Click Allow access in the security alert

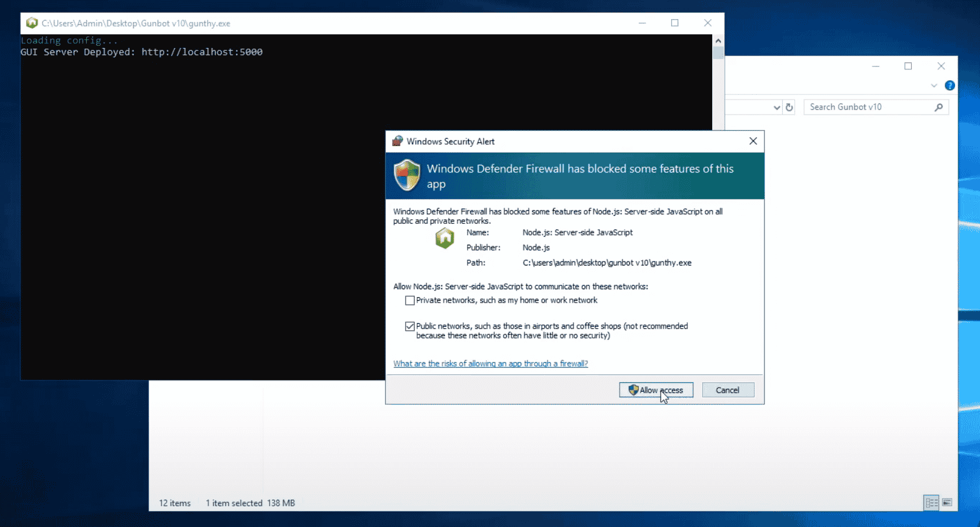(656, 390)
